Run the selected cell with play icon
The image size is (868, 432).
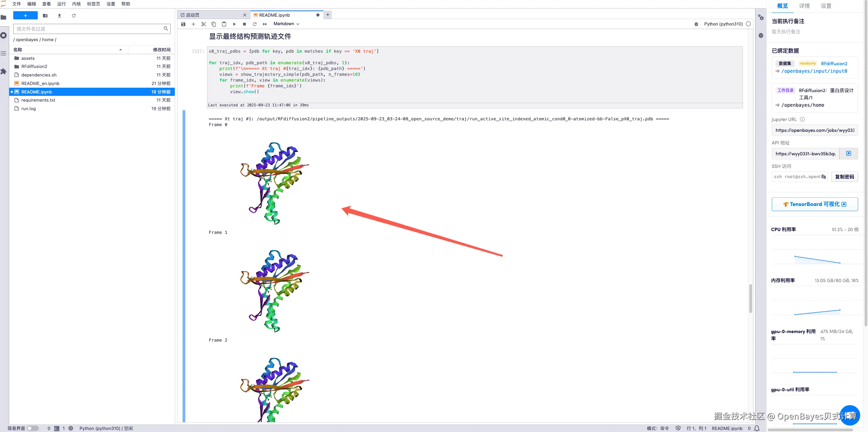click(x=234, y=24)
